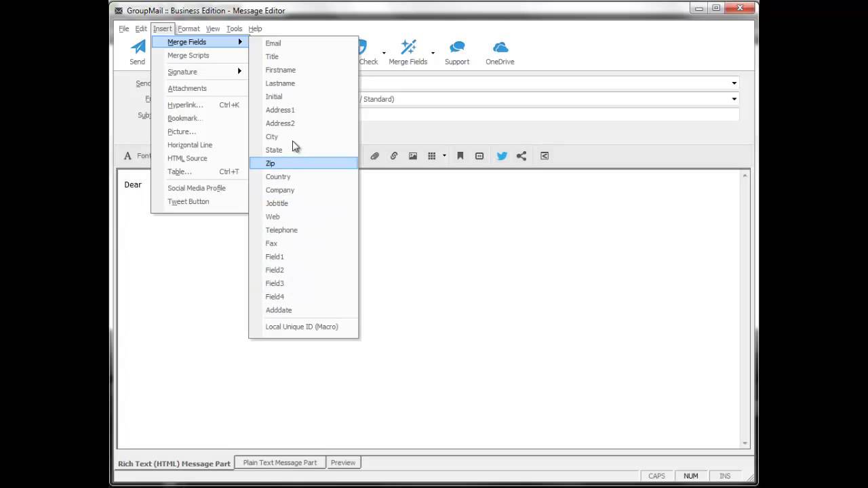Open the View menu
The width and height of the screenshot is (868, 488).
[x=213, y=28]
